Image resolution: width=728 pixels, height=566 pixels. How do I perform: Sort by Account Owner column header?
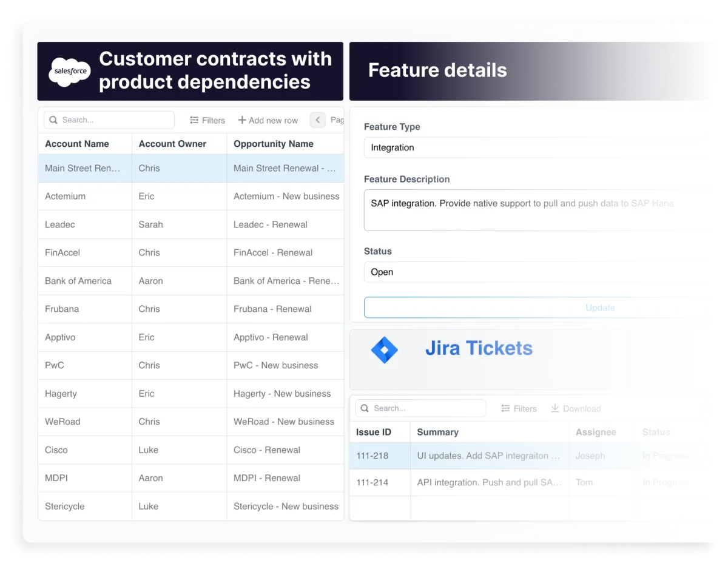pos(172,144)
